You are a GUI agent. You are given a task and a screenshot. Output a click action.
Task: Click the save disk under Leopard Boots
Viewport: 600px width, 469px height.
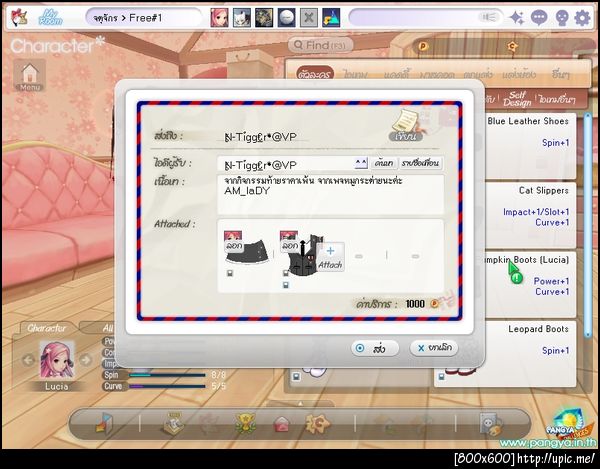coord(442,377)
